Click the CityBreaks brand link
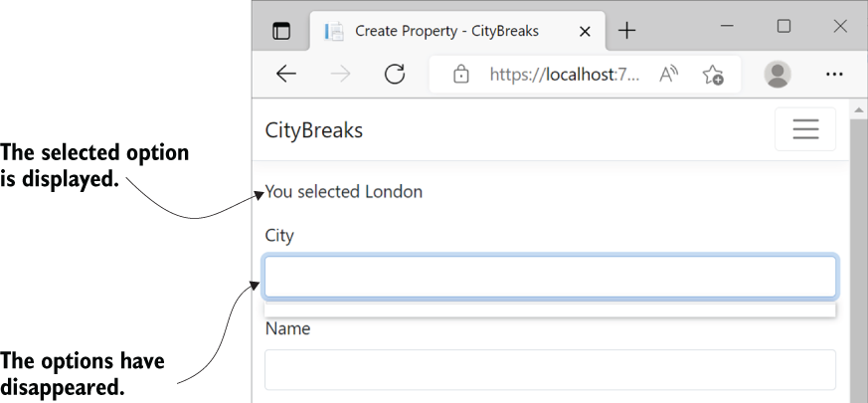This screenshot has width=868, height=403. point(314,130)
